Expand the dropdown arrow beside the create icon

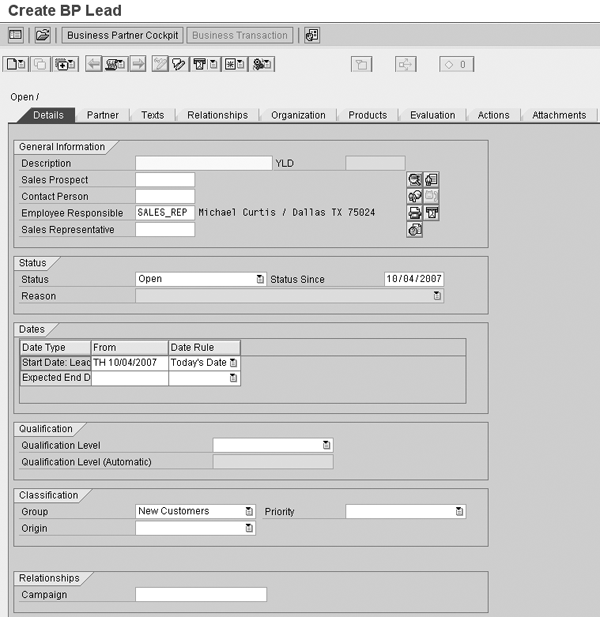click(x=22, y=64)
